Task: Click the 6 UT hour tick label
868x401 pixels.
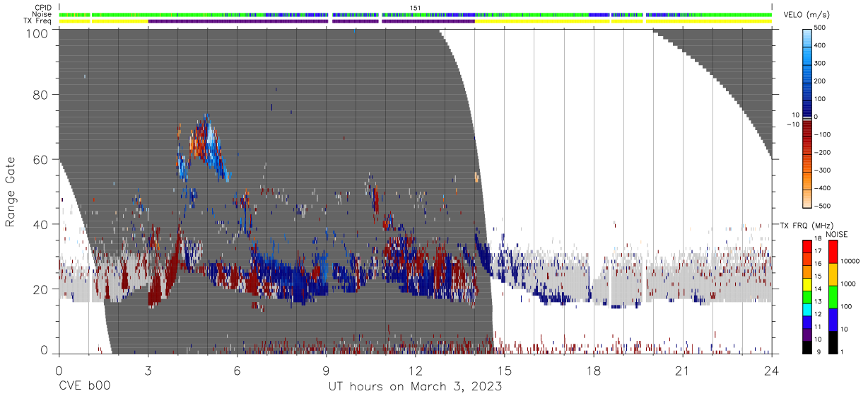Action: coord(237,371)
